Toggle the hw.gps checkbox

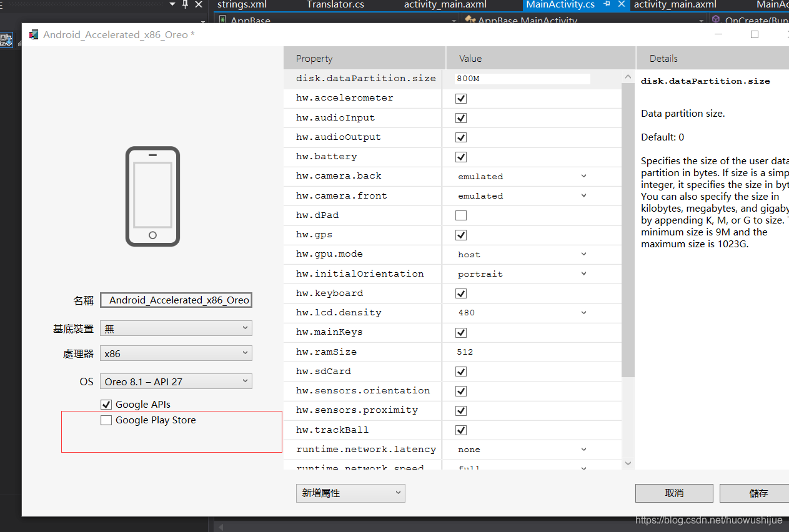pos(461,235)
